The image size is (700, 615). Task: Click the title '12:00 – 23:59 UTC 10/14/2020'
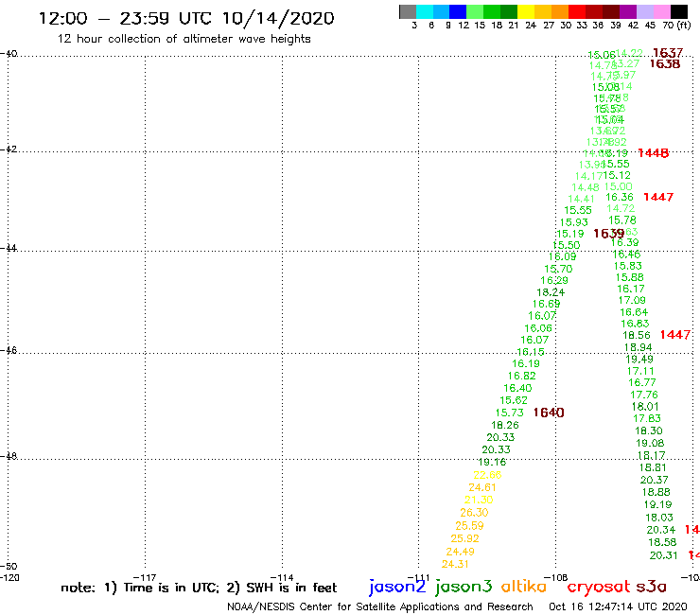tap(186, 18)
